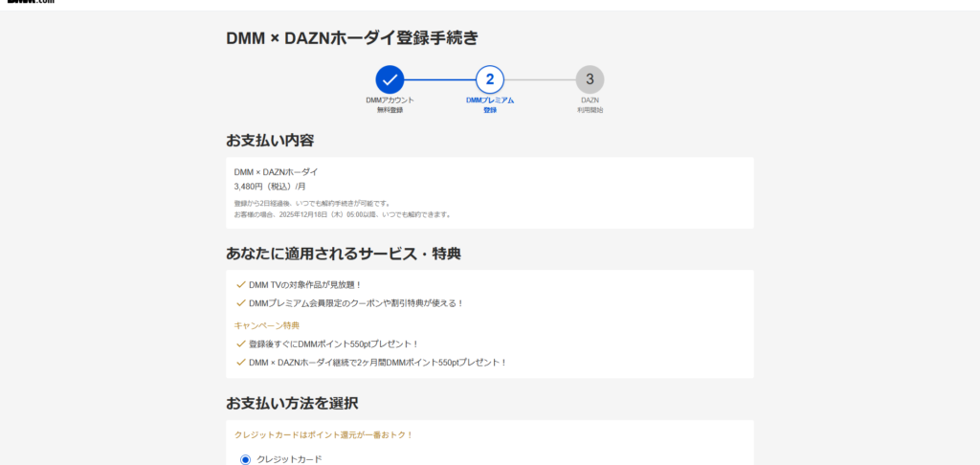Screen dimensions: 980x465
Task: Click the キャンペーン特典 label
Action: (260, 324)
